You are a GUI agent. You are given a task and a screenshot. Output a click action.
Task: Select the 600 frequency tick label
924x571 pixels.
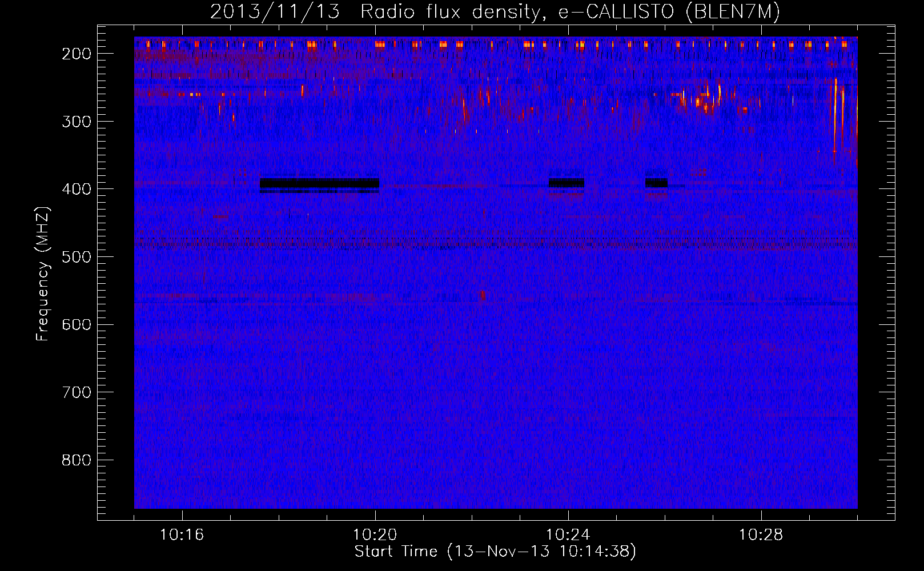[x=77, y=324]
